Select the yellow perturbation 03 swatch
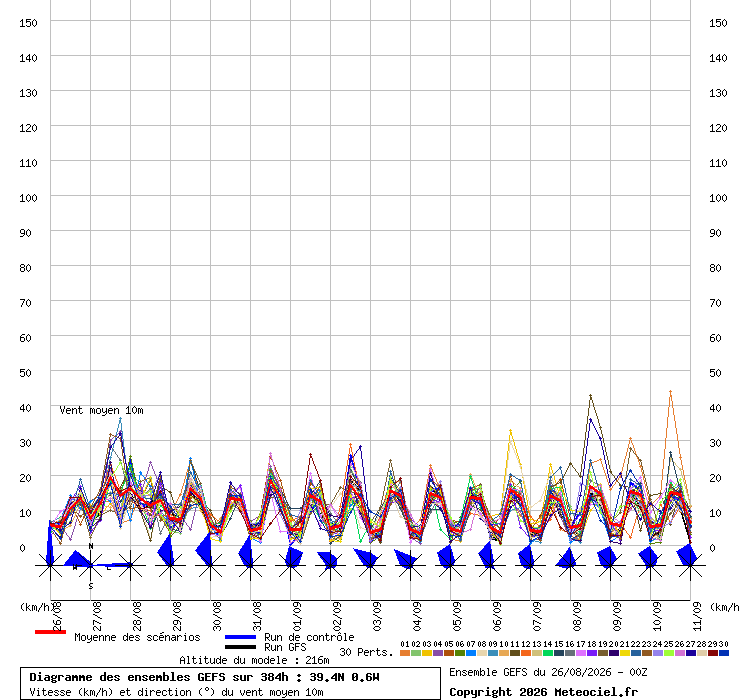 point(427,653)
